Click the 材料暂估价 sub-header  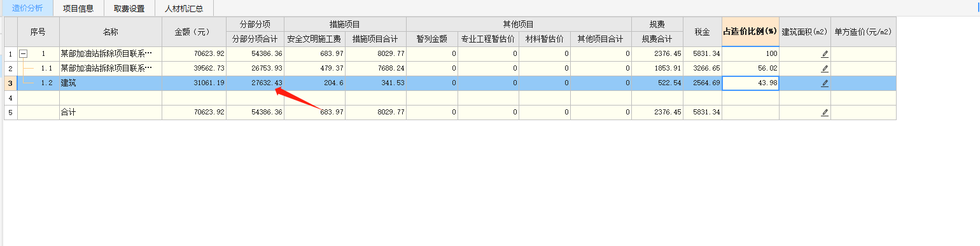point(545,39)
